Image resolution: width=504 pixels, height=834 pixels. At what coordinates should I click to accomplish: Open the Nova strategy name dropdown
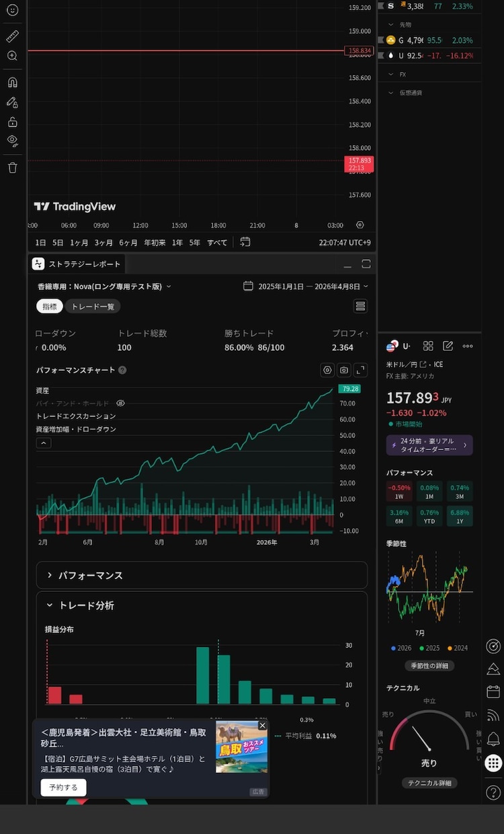(x=104, y=287)
